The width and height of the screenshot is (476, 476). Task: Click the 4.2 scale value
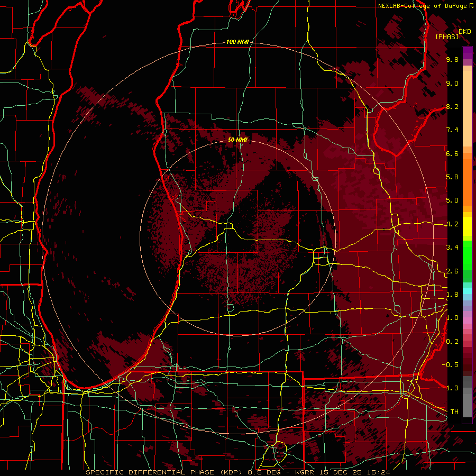(x=452, y=224)
